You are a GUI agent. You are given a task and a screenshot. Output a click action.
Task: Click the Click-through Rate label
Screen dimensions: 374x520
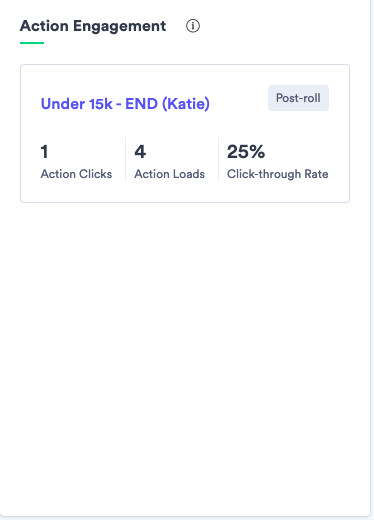(278, 174)
